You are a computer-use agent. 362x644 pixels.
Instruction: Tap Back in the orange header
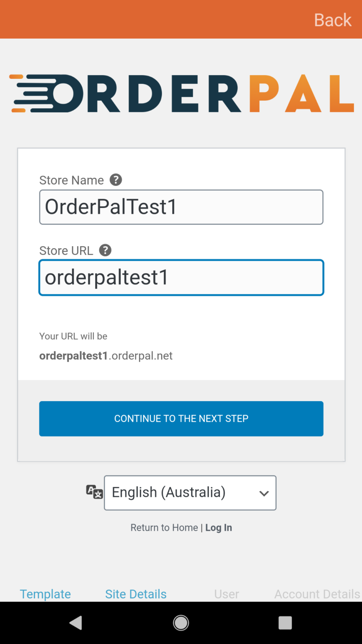333,20
